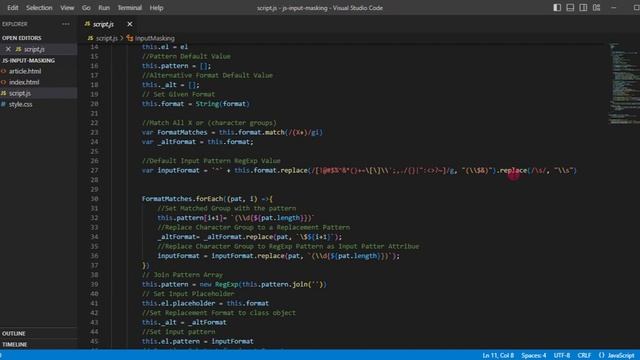Click line number 27 in the gutter

click(94, 170)
